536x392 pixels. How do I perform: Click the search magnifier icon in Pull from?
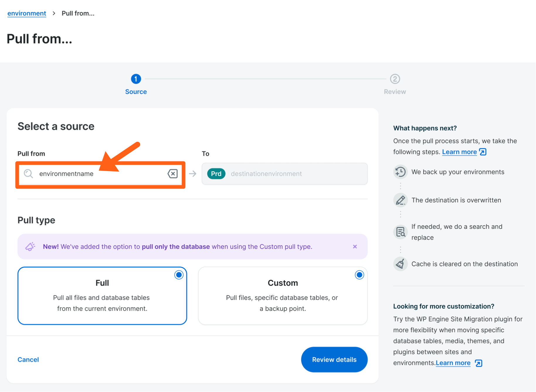pyautogui.click(x=28, y=174)
